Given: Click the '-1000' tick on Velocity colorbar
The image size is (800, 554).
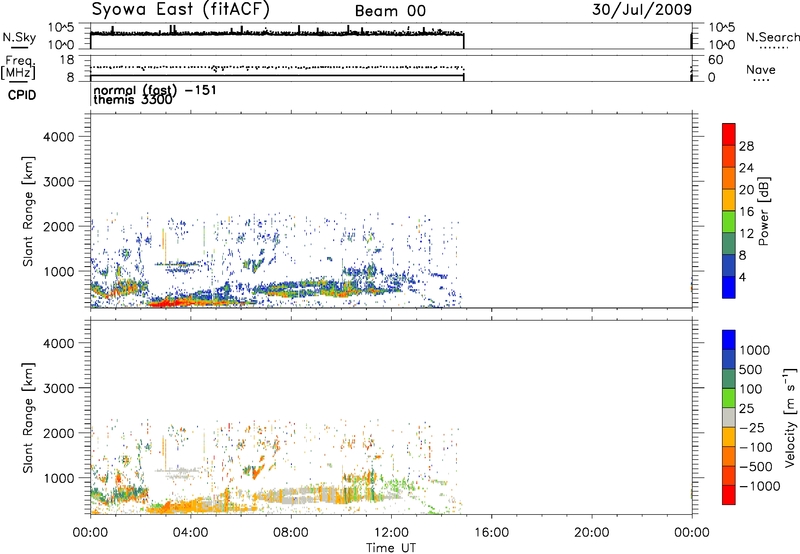Looking at the screenshot, I should tap(759, 486).
